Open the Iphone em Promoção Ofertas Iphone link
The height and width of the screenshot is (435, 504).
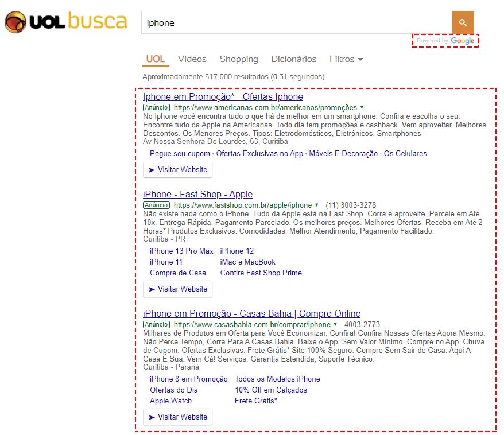[x=223, y=97]
